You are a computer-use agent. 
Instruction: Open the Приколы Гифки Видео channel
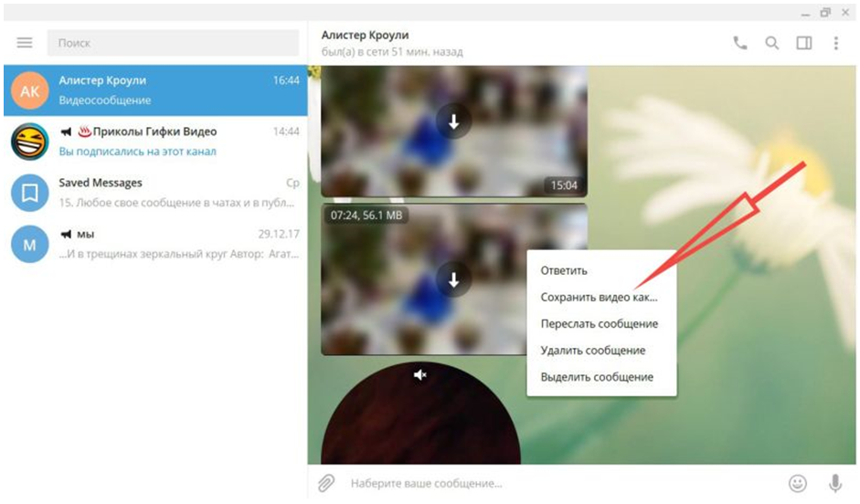coord(155,142)
